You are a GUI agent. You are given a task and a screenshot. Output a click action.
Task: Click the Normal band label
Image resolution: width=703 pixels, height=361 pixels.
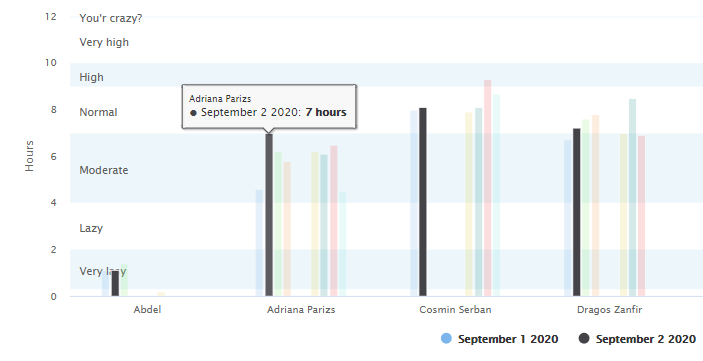pyautogui.click(x=98, y=112)
